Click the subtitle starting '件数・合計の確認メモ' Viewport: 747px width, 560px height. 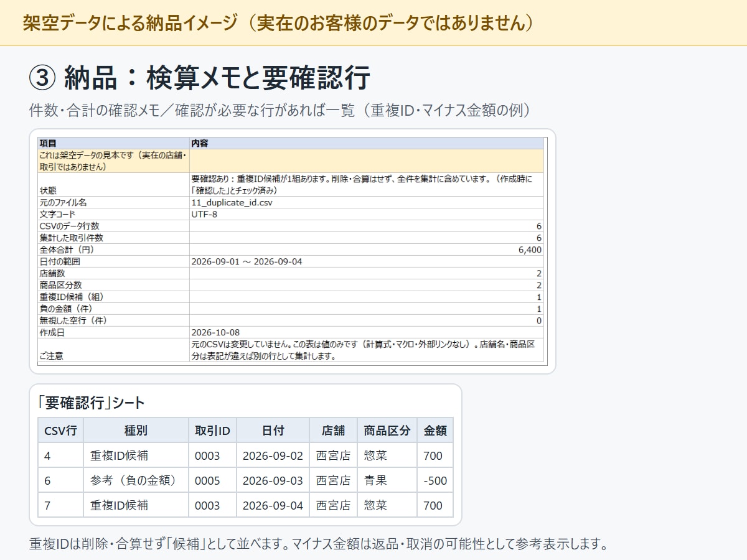point(281,111)
